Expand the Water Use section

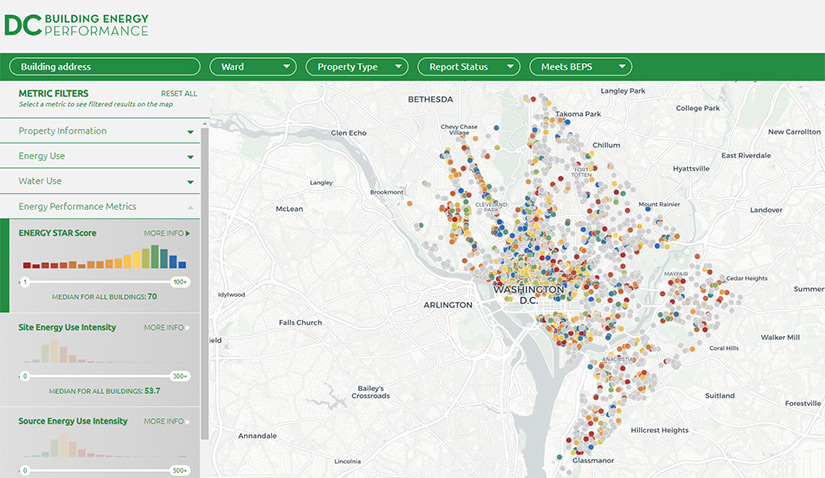tap(105, 181)
